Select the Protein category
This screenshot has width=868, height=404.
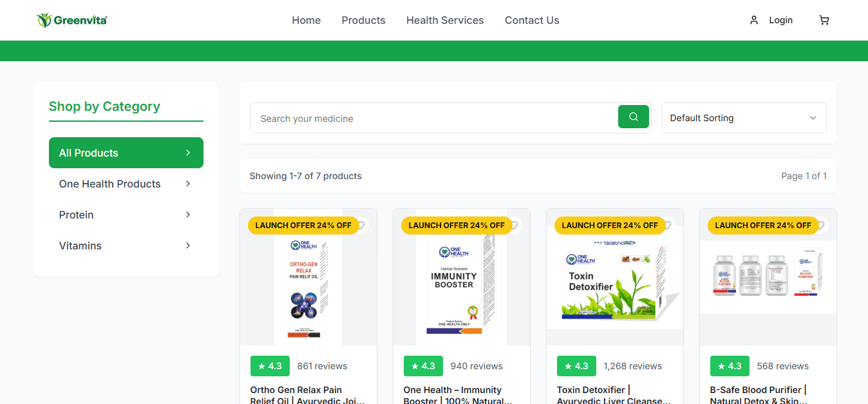(x=126, y=215)
